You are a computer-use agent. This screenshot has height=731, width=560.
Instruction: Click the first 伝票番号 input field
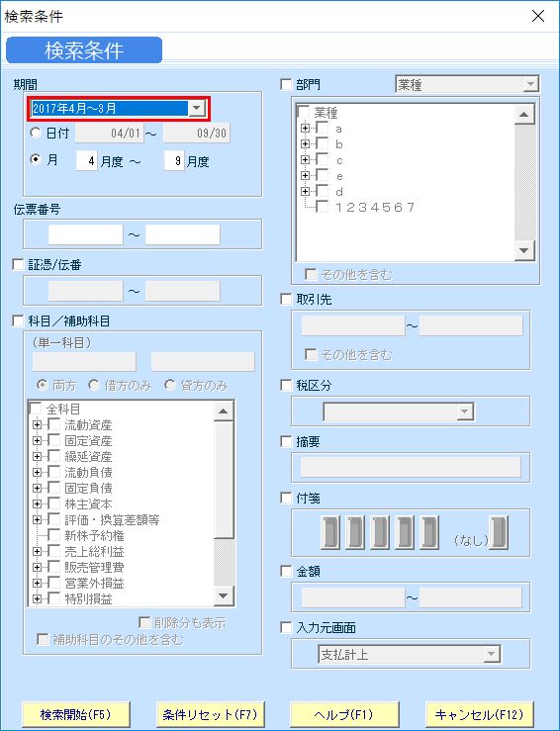[x=85, y=234]
